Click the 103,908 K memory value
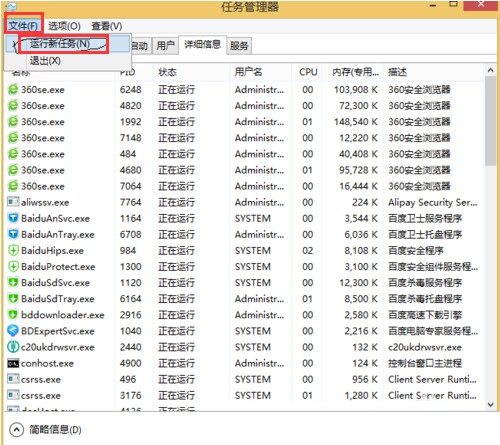The image size is (500, 445). 356,90
